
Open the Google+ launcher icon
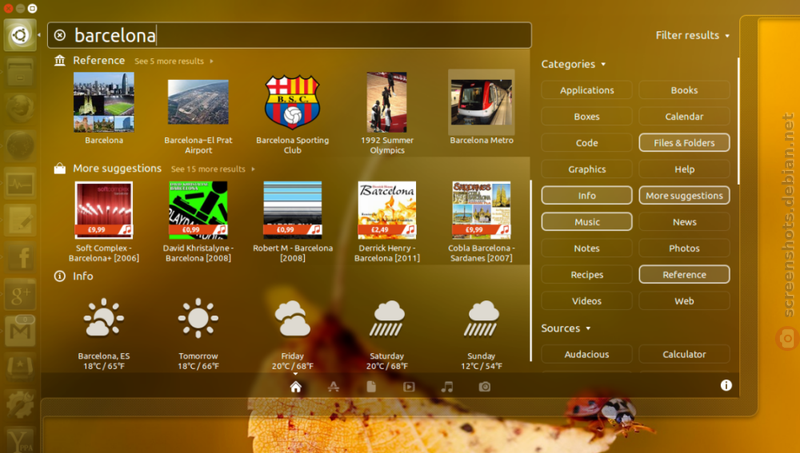pos(20,294)
